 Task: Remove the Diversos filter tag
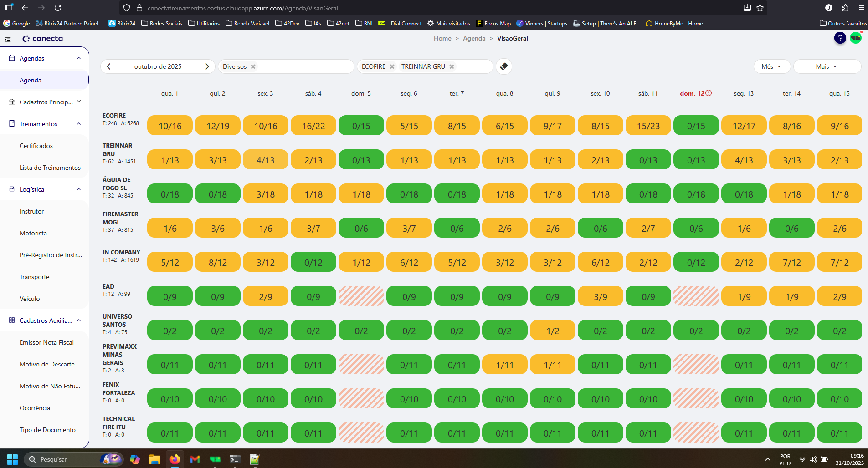click(253, 66)
